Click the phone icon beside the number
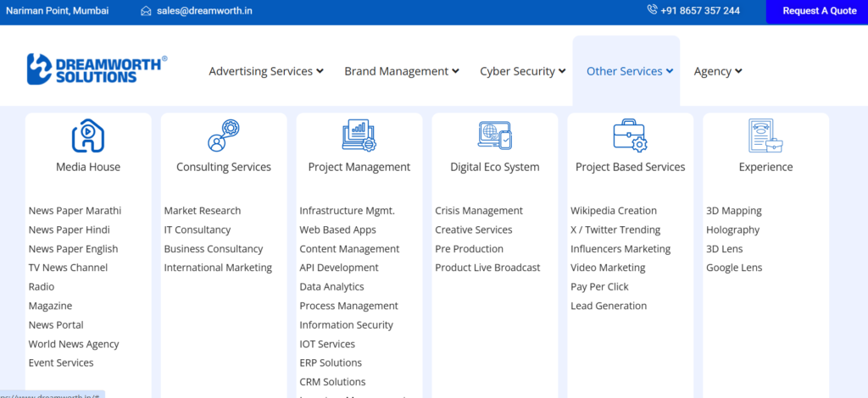868x398 pixels. [x=652, y=10]
